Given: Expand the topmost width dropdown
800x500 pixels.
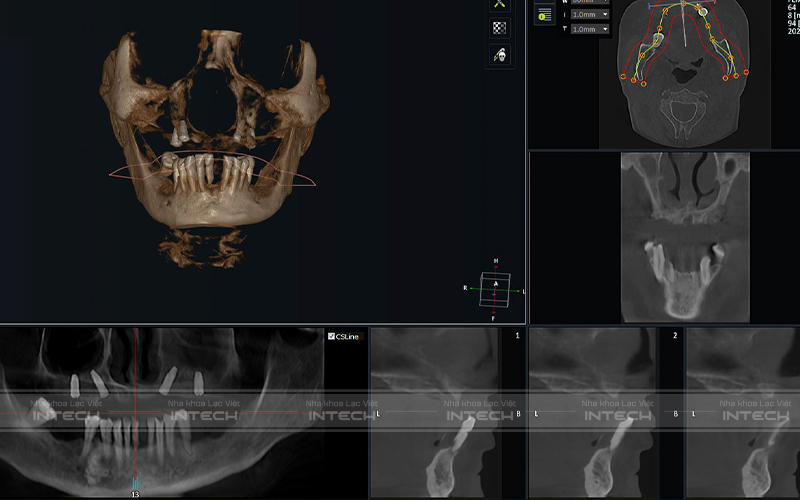Looking at the screenshot, I should tap(590, 2).
